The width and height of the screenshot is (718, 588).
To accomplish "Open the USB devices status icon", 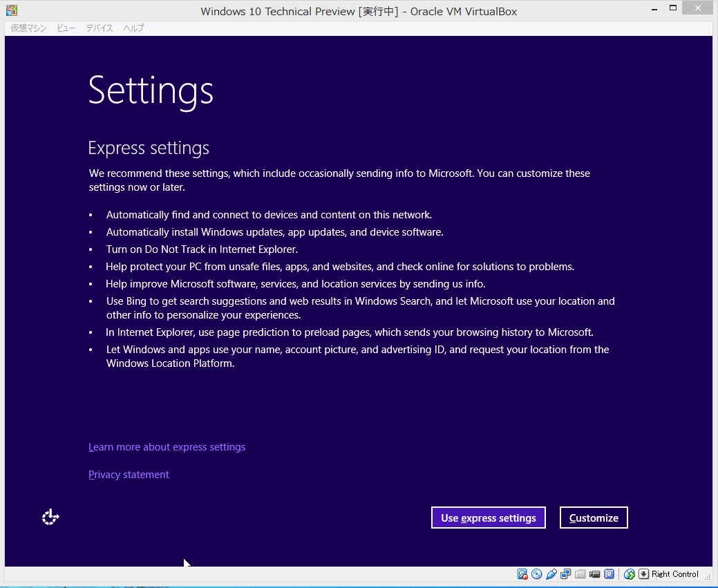I will (x=551, y=573).
